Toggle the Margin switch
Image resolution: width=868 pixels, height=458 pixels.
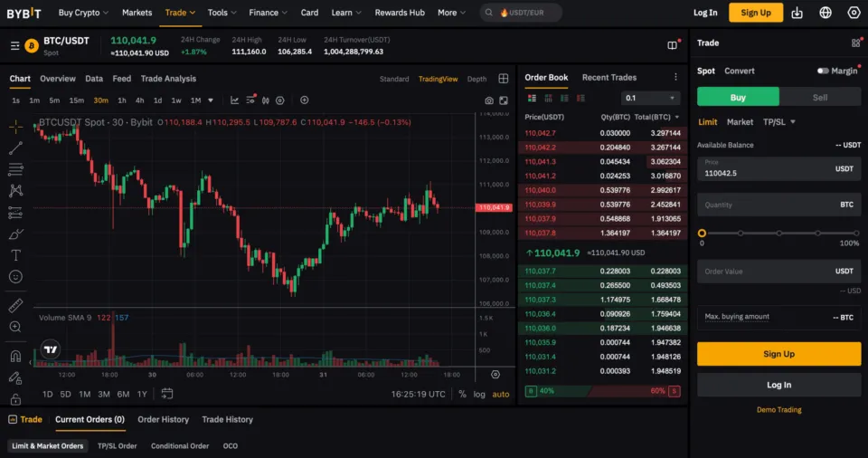823,71
